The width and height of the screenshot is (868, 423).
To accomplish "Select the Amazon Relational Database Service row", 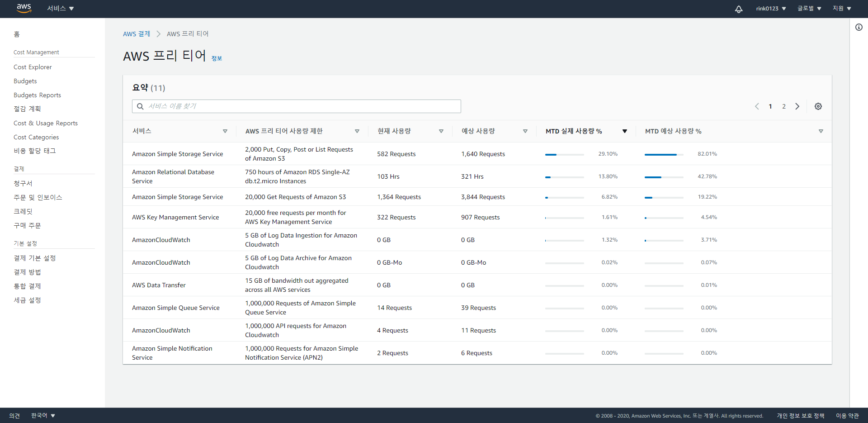I will [477, 176].
